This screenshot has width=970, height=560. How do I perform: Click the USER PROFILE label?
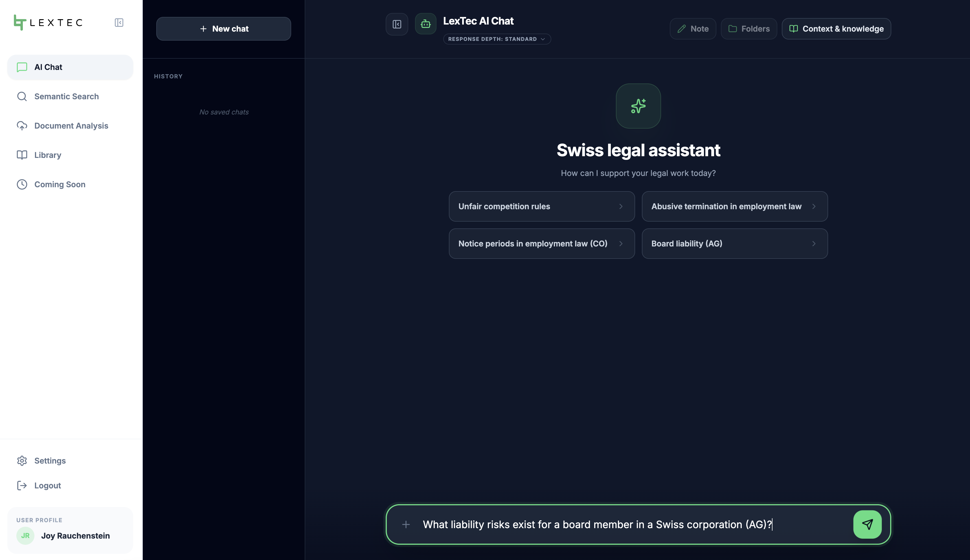click(39, 520)
